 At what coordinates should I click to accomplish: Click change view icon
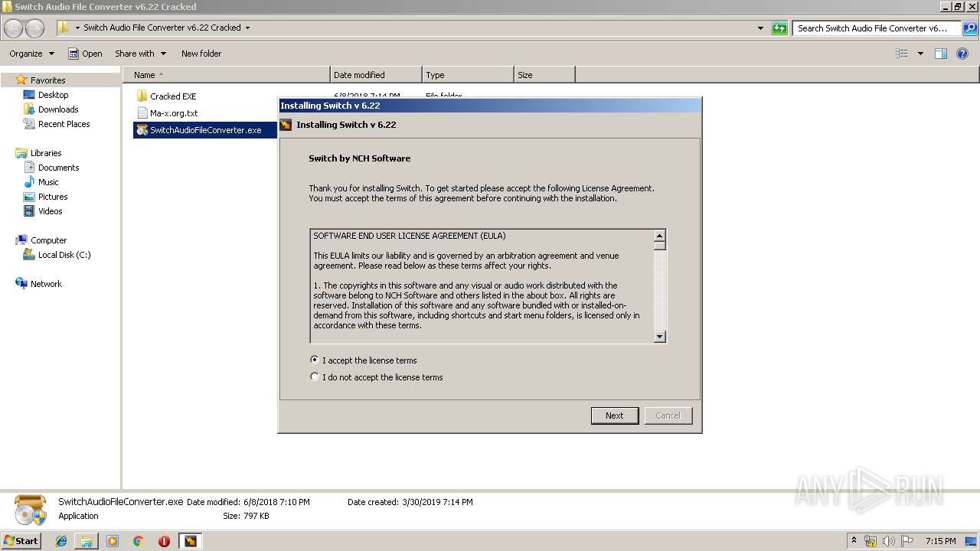[902, 54]
